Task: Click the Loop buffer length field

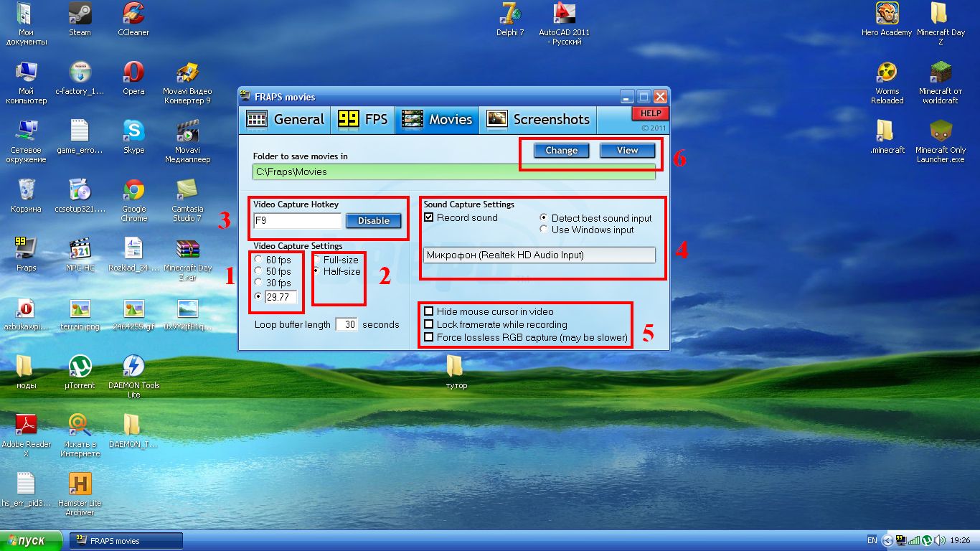Action: [x=347, y=324]
